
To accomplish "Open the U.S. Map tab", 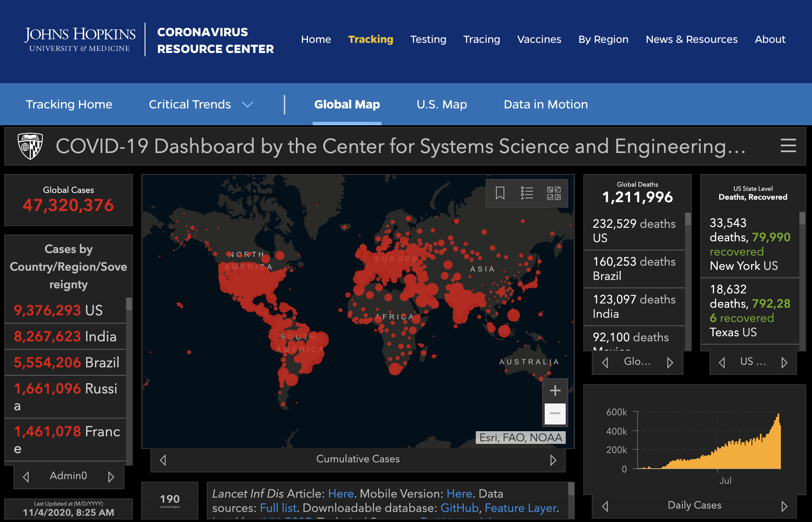I will tap(441, 104).
